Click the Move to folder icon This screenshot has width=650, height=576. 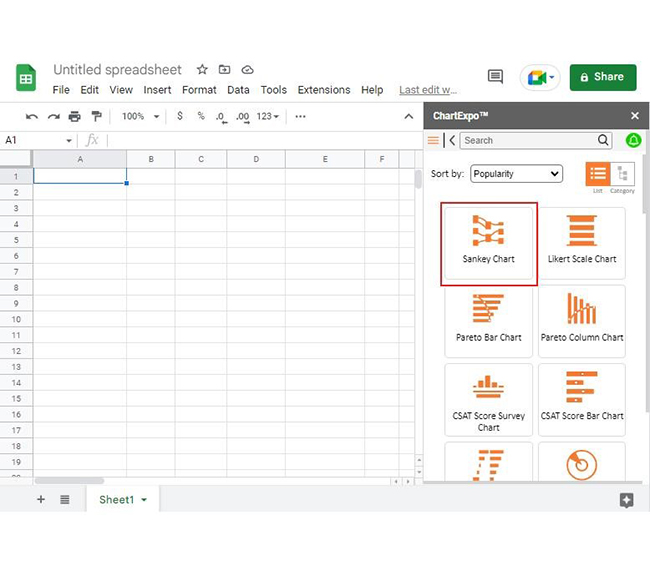pyautogui.click(x=224, y=69)
